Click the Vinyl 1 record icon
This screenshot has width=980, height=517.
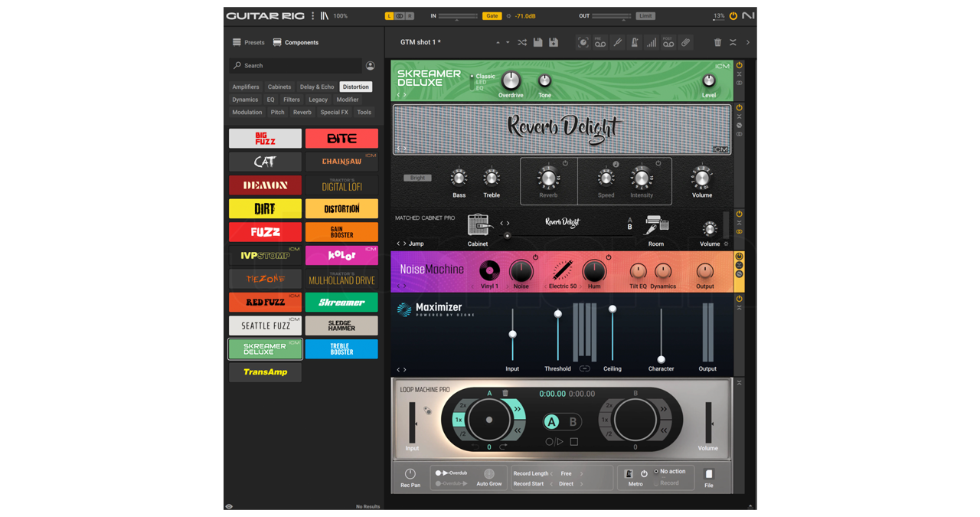point(489,270)
